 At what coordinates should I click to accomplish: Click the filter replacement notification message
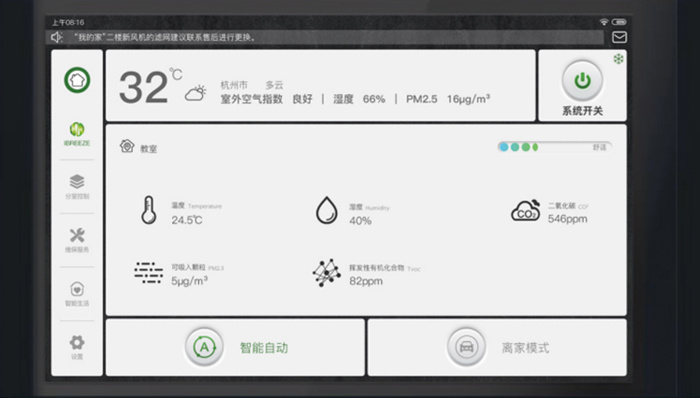(x=165, y=37)
